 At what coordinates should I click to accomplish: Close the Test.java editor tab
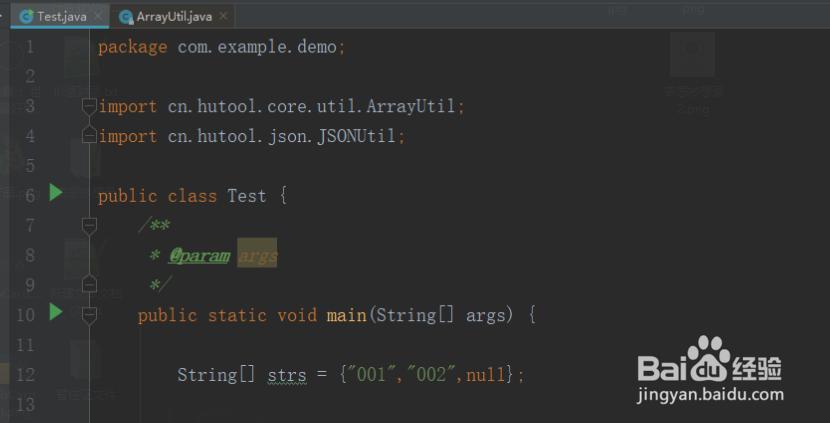(x=97, y=17)
